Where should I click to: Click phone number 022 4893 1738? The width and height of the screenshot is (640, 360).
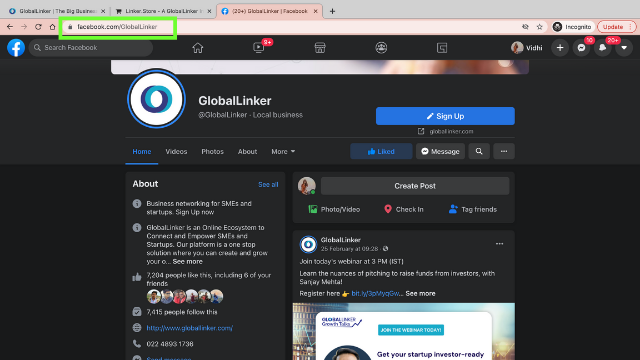coord(170,344)
